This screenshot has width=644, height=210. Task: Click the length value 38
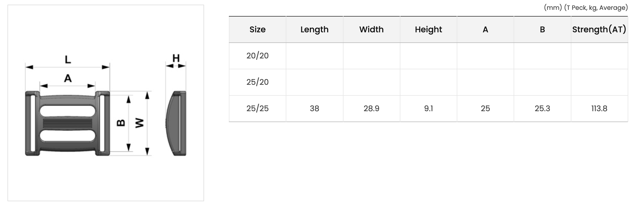tap(314, 109)
